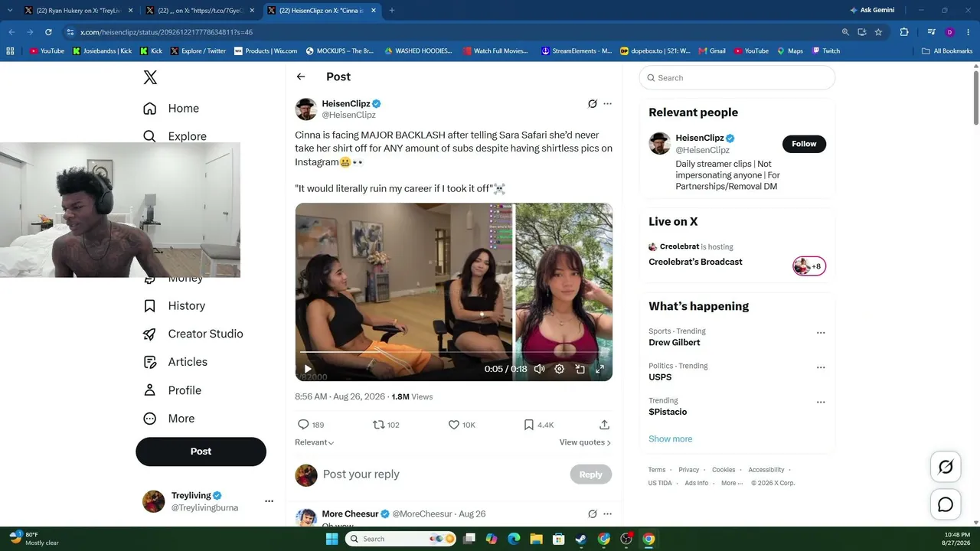Open Creolebrat's Broadcast under Live on X
The image size is (980, 551).
pos(695,262)
